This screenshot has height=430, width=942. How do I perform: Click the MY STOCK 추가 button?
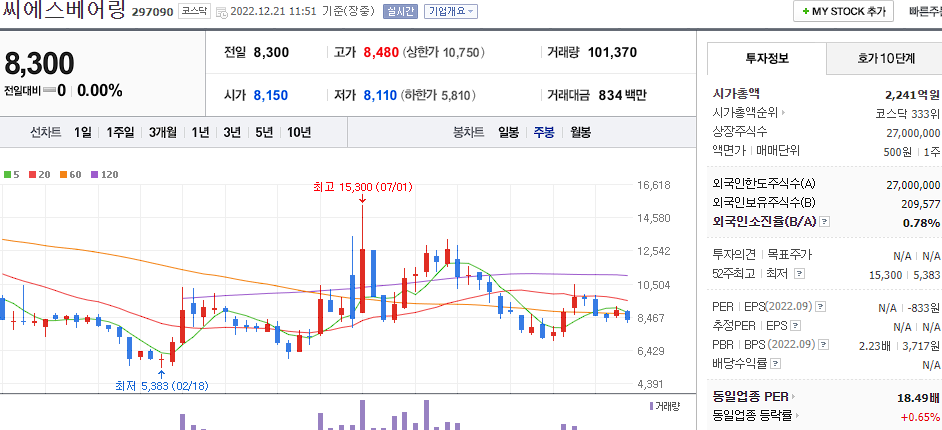pyautogui.click(x=843, y=11)
